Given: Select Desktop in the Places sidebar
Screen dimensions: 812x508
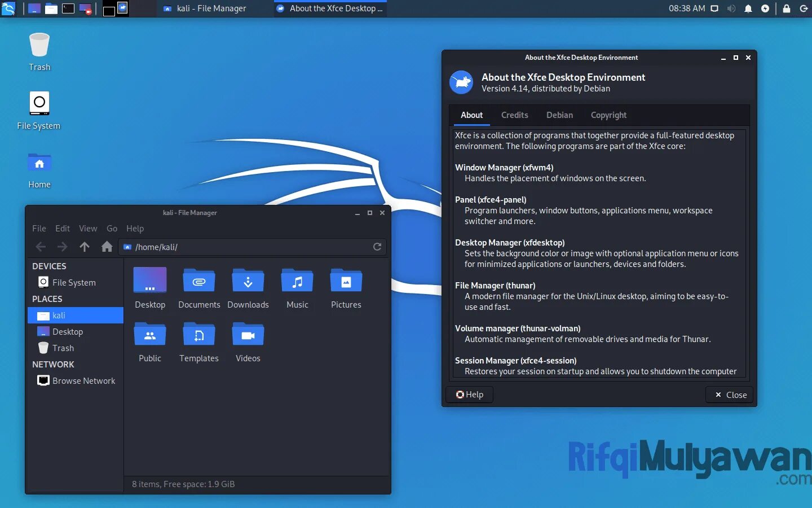Looking at the screenshot, I should [x=75, y=332].
